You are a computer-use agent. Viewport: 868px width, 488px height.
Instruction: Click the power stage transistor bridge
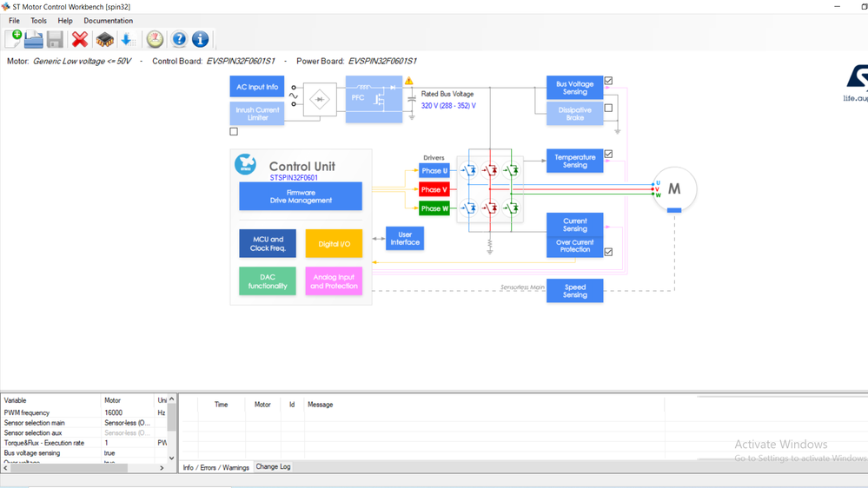tap(490, 190)
